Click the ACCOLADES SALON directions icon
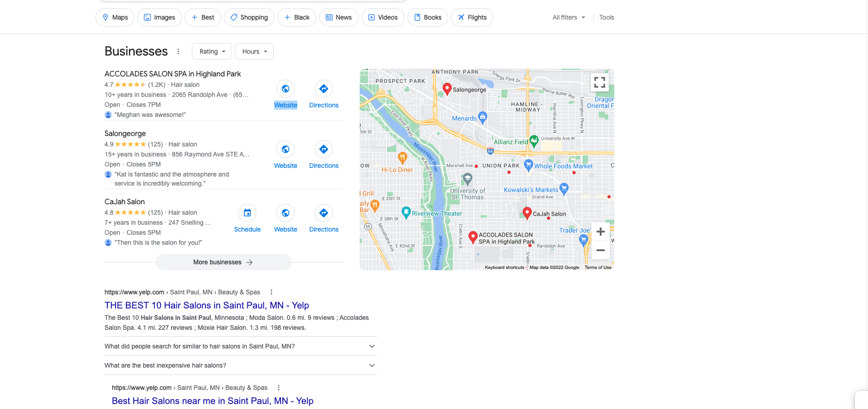 click(324, 89)
